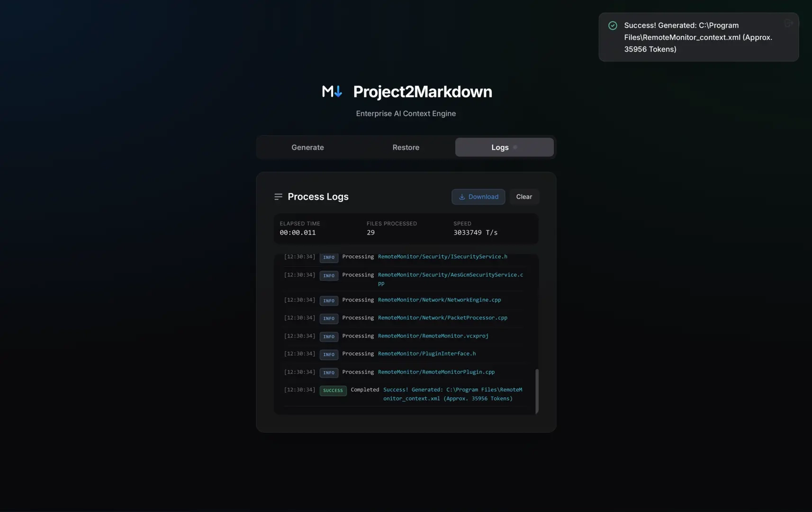Click the path RemoteMonitor/Security/AesGcmSecurityService.cpp
The width and height of the screenshot is (812, 512).
click(x=451, y=279)
